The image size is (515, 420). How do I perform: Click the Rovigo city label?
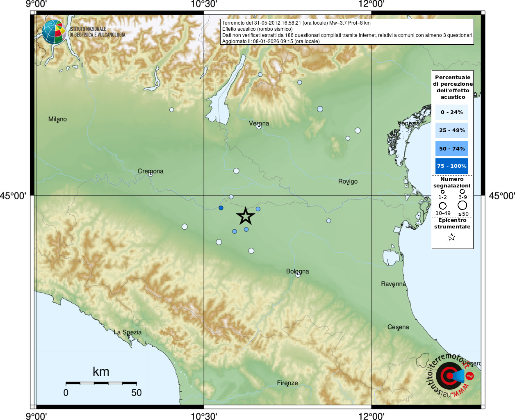point(348,181)
